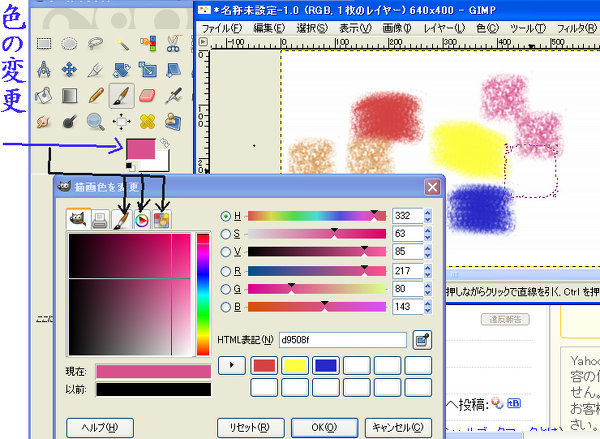Open the ツール(T) menu
The height and width of the screenshot is (439, 600).
528,28
